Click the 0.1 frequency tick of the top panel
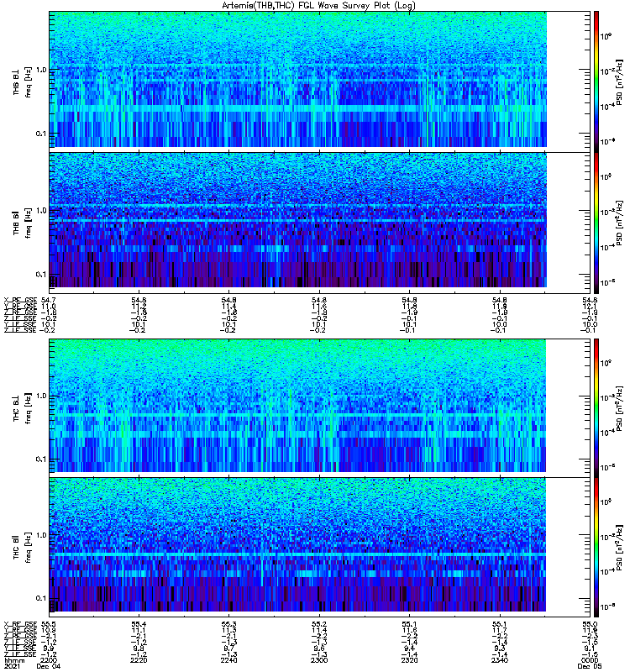This screenshot has width=630, height=672. (41, 134)
